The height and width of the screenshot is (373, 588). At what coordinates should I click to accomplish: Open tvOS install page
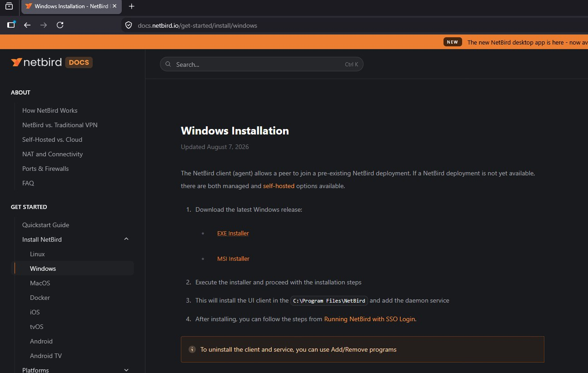[x=37, y=327]
